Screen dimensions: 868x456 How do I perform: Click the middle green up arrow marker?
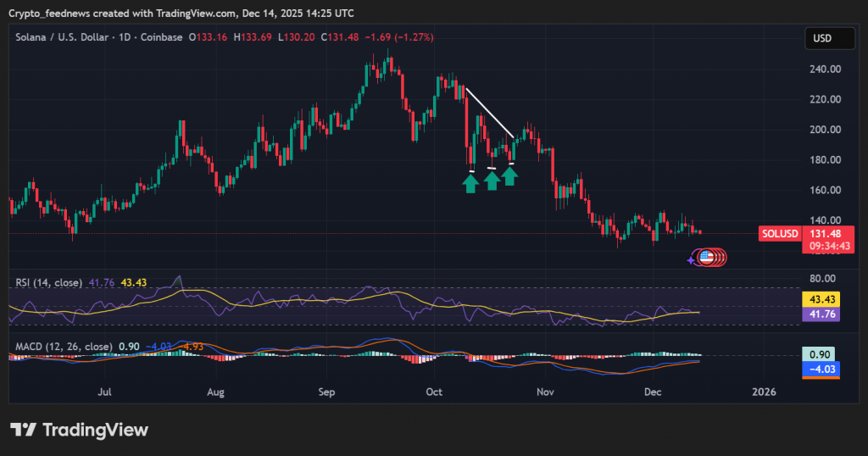tap(492, 180)
